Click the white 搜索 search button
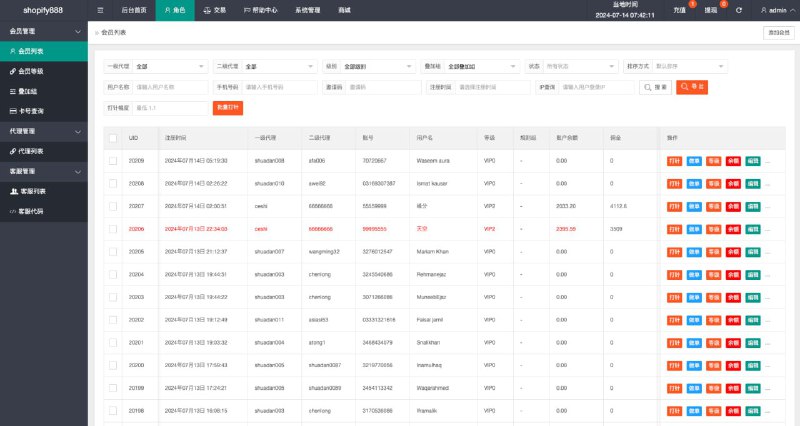Image resolution: width=800 pixels, height=426 pixels. pyautogui.click(x=655, y=87)
